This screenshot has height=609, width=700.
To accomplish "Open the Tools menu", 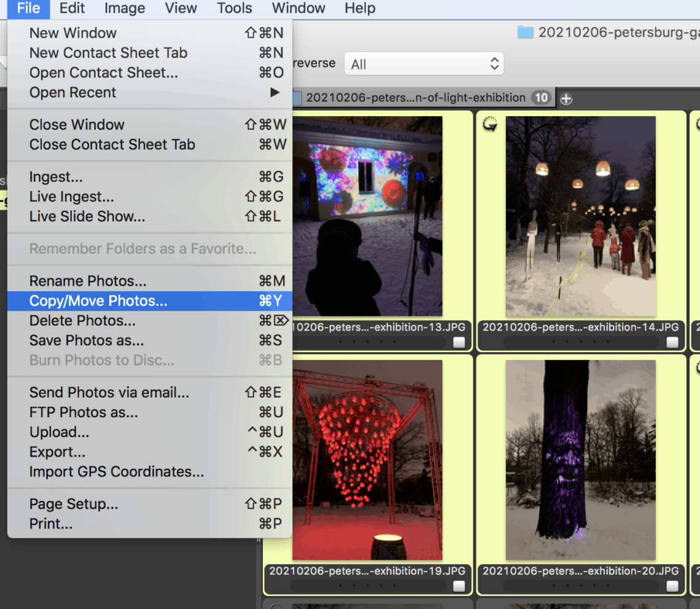I will click(x=234, y=9).
